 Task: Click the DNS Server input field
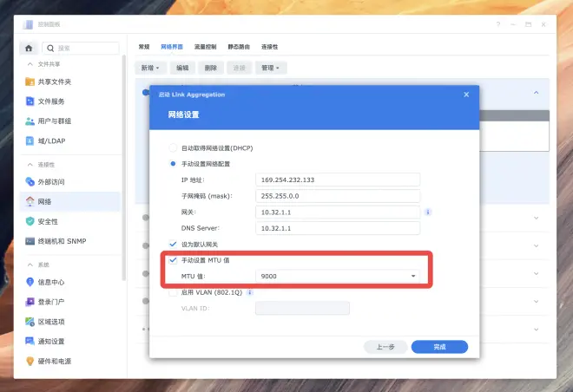click(338, 228)
